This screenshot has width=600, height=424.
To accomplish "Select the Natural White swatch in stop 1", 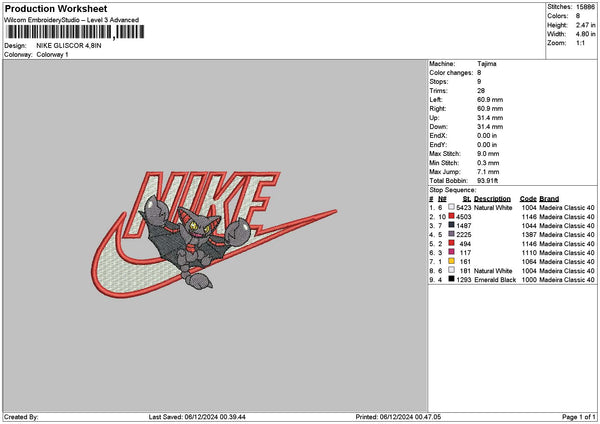I will click(452, 207).
